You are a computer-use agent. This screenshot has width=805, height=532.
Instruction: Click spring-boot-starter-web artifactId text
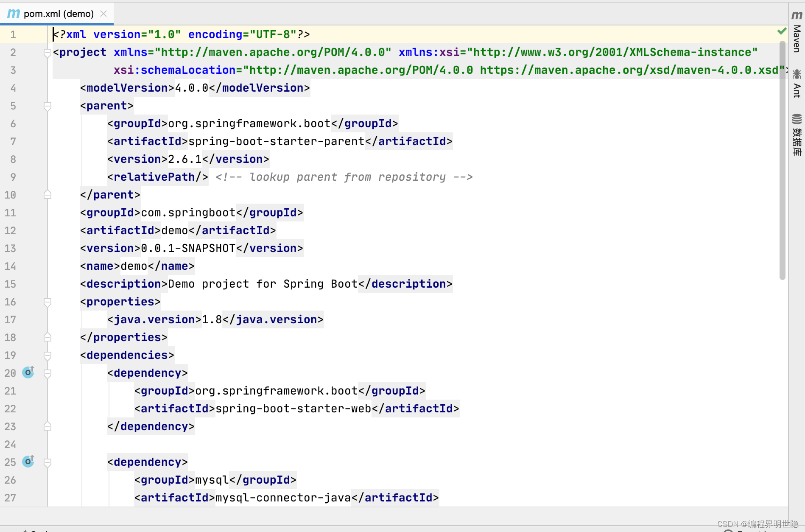click(x=293, y=409)
